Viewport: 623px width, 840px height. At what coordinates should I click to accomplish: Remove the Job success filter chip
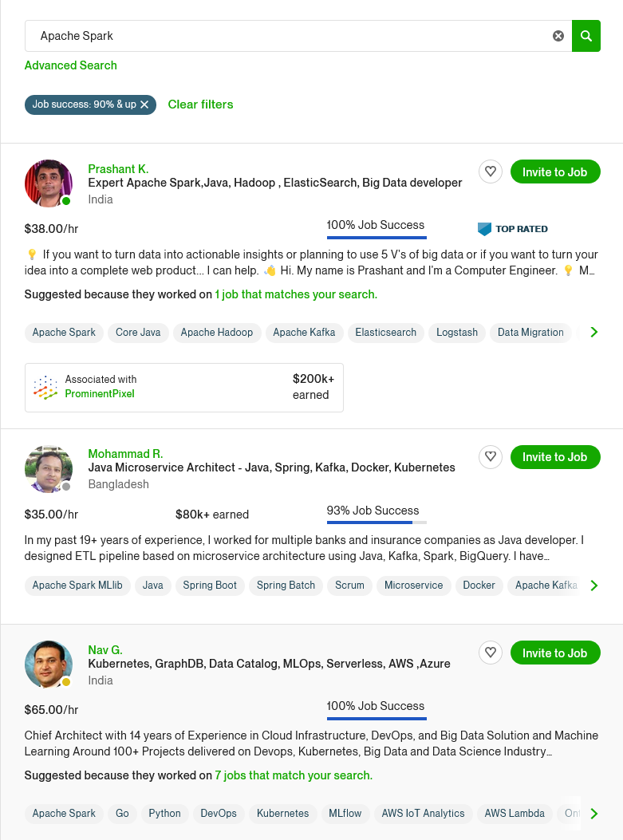click(x=144, y=105)
